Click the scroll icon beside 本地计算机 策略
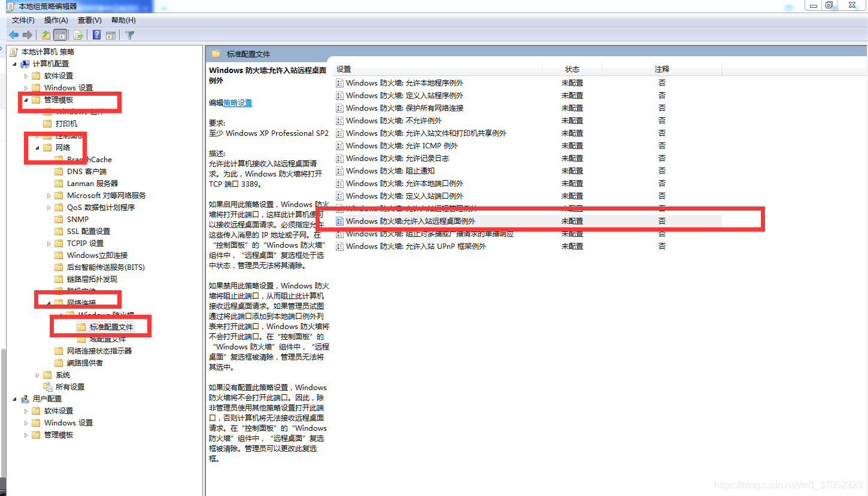This screenshot has width=868, height=496. (14, 52)
